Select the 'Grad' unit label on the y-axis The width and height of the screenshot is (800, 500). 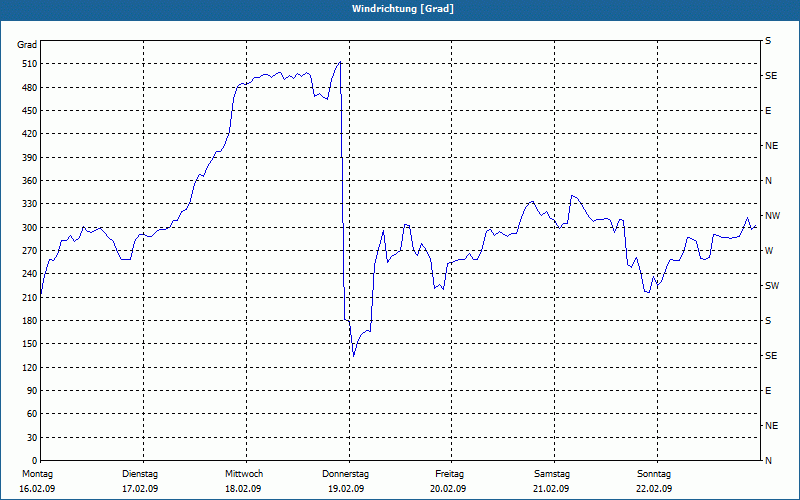coord(27,45)
